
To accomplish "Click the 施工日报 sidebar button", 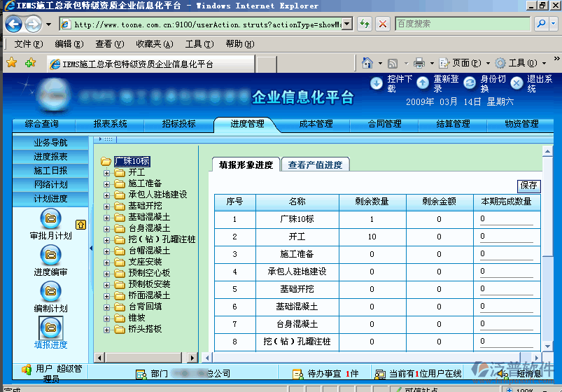I will (50, 171).
